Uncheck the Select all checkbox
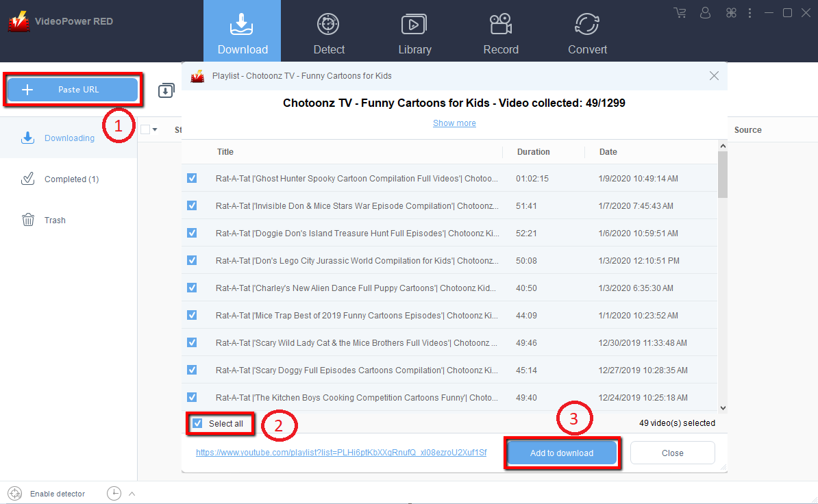 point(198,423)
